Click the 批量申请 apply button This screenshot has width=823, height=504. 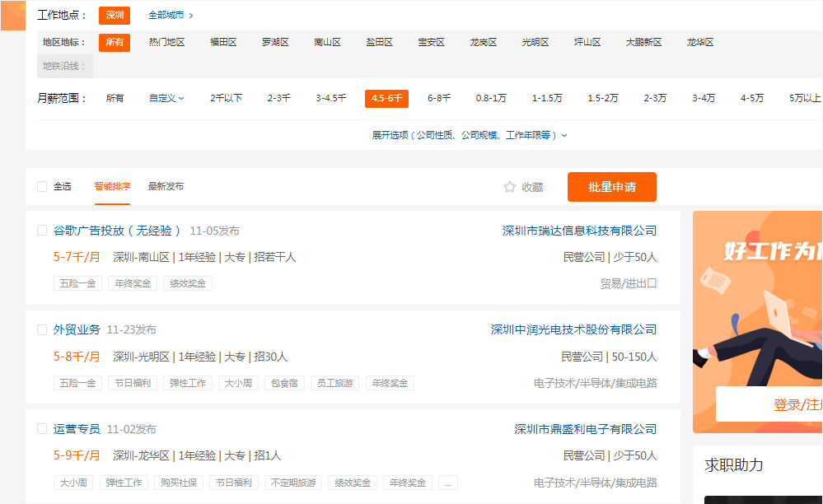[x=611, y=187]
